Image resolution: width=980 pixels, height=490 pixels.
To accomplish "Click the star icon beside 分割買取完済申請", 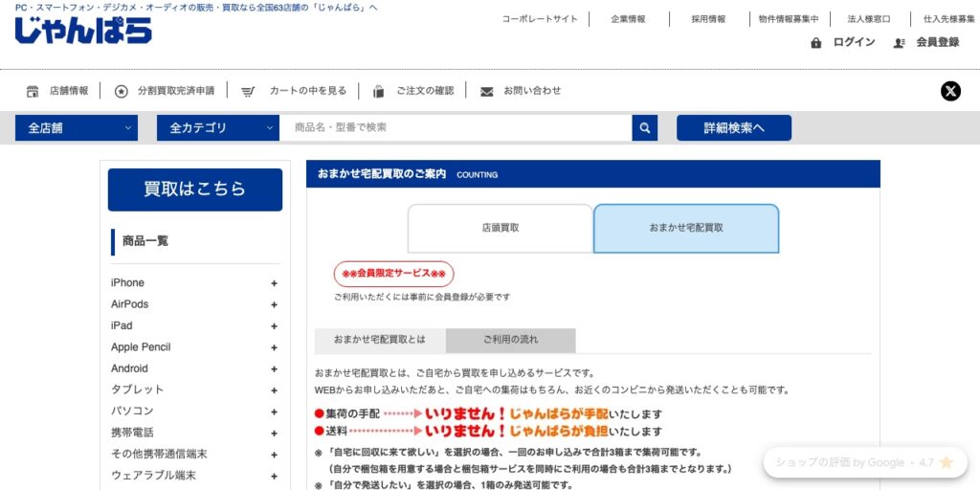I will tap(122, 91).
